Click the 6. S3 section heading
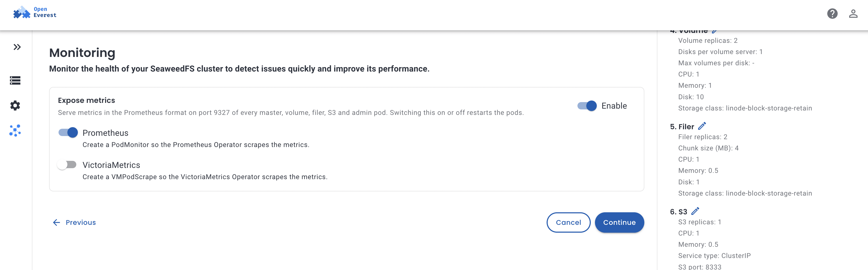Viewport: 868px width, 270px height. coord(679,212)
